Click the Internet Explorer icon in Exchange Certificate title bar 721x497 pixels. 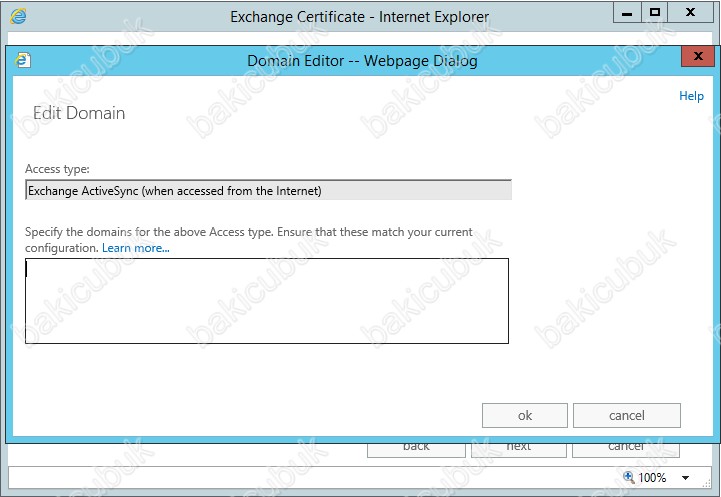tap(18, 16)
